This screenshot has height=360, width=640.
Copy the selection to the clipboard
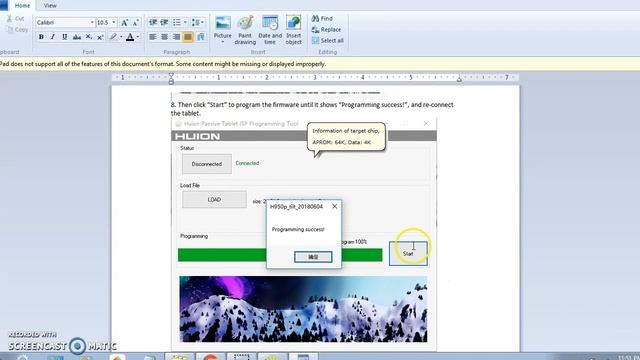[17, 30]
